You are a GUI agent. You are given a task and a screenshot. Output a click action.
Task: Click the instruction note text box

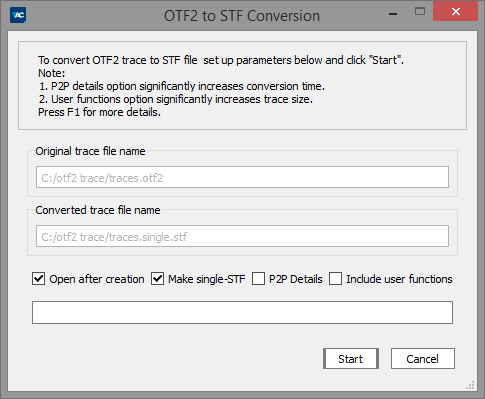[x=242, y=86]
